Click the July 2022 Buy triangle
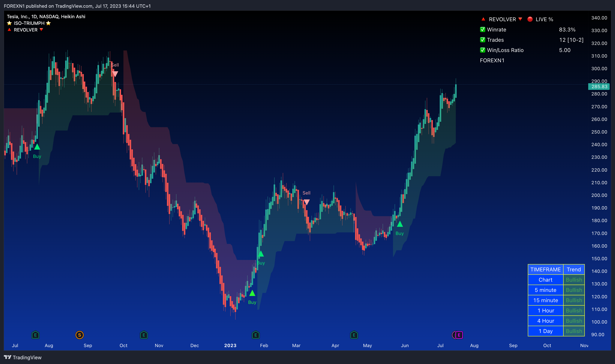615x364 pixels. click(37, 147)
